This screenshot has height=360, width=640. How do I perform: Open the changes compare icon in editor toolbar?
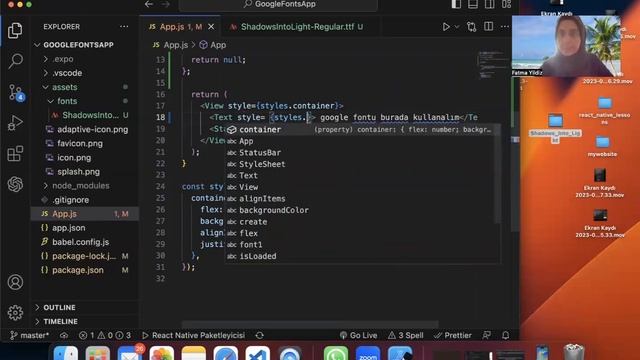coord(471,27)
